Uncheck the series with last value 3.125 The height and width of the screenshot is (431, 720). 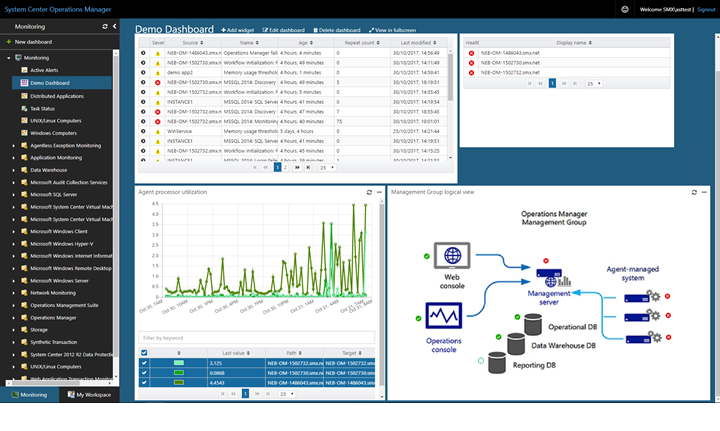144,363
